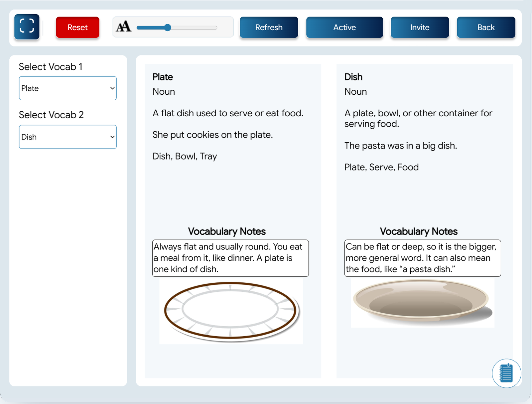Click the Dish heading text
The image size is (532, 404).
(x=353, y=77)
